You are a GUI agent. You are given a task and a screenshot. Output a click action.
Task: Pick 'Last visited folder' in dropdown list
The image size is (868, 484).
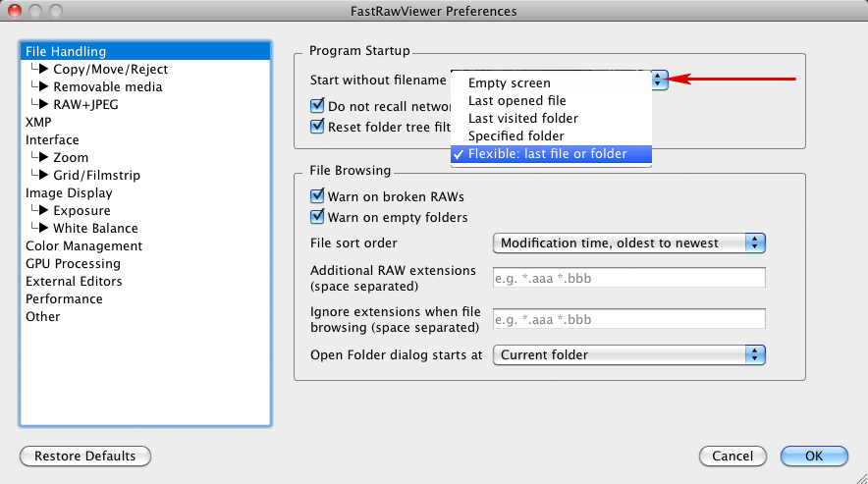(522, 119)
